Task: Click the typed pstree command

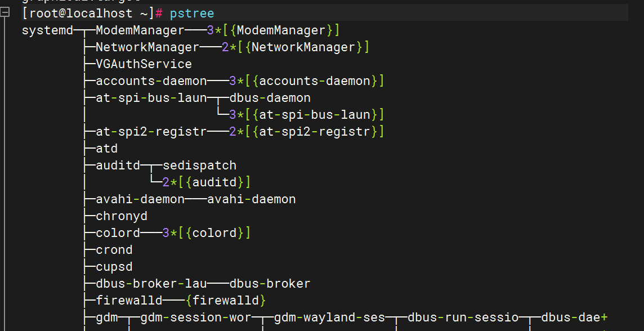Action: click(192, 13)
